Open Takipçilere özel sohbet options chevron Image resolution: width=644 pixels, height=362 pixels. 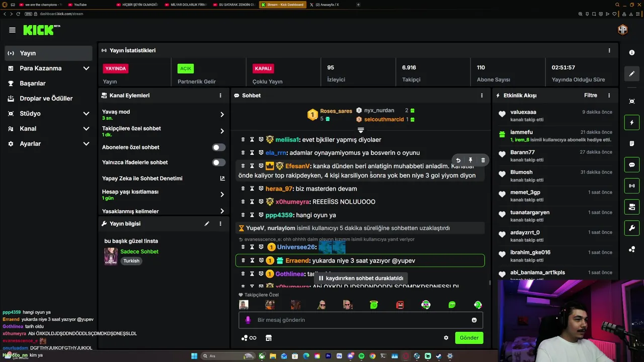[222, 131]
